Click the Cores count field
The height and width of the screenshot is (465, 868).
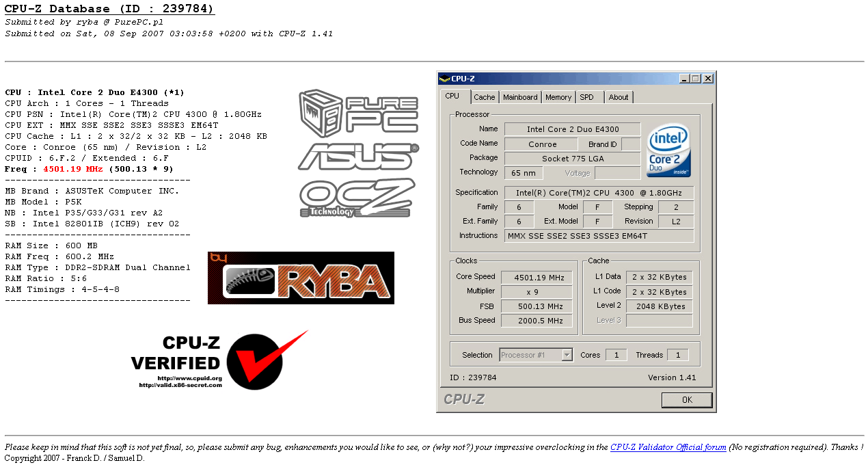click(616, 355)
